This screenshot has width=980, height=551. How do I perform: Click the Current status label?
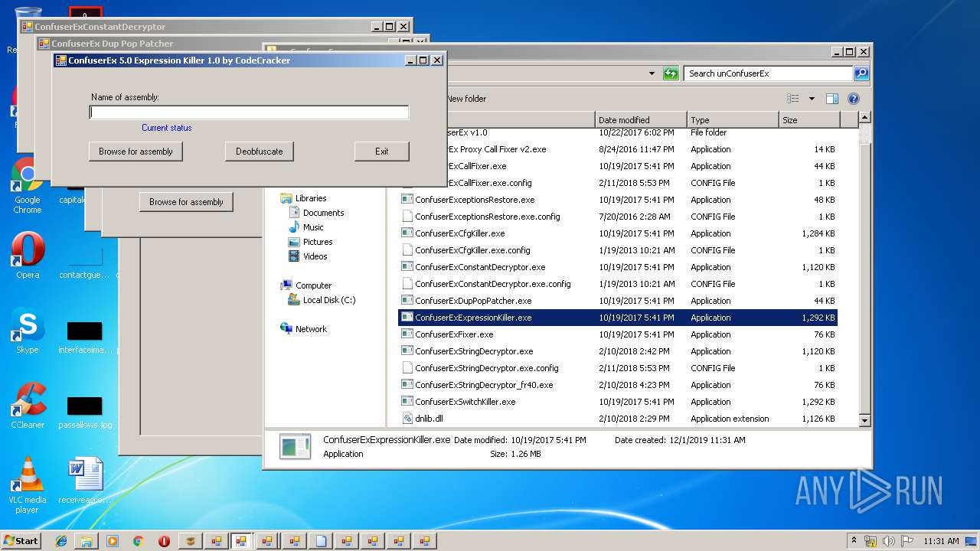(x=167, y=128)
